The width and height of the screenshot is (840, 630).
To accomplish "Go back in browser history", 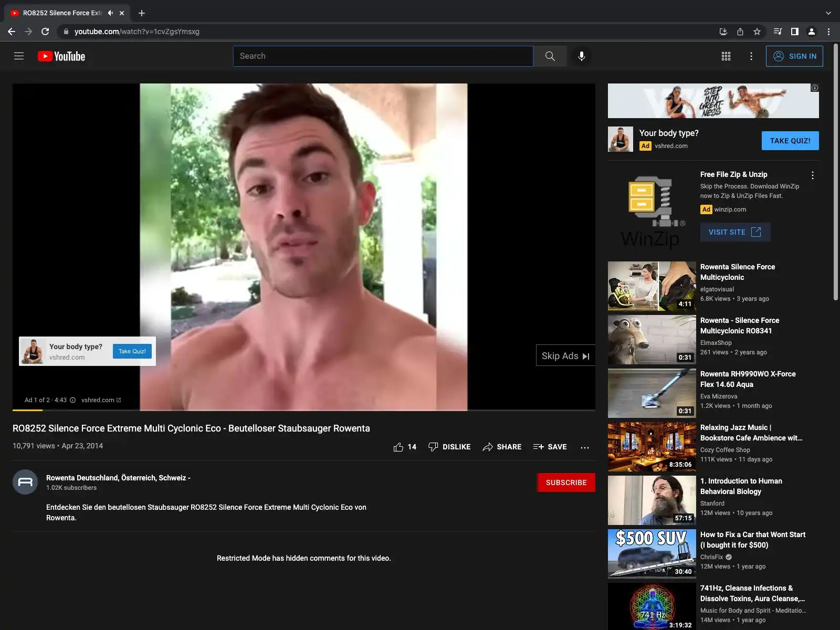I will pyautogui.click(x=12, y=31).
